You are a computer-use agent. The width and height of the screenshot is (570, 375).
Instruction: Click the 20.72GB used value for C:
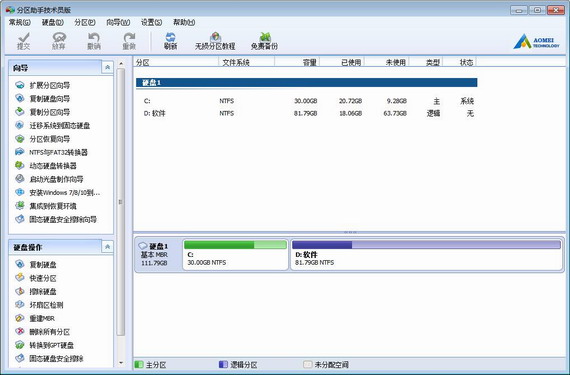click(350, 101)
